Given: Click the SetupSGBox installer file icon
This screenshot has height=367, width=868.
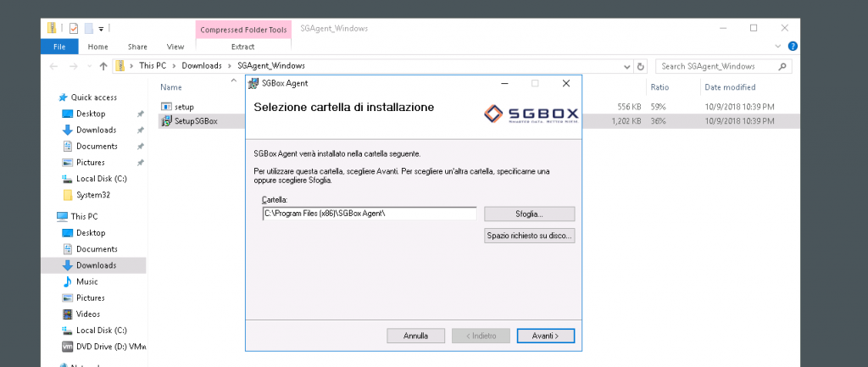Looking at the screenshot, I should (x=167, y=120).
